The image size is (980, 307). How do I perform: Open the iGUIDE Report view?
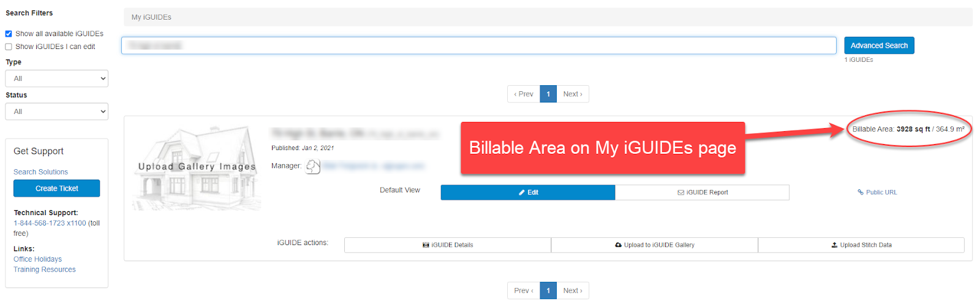[x=702, y=192]
